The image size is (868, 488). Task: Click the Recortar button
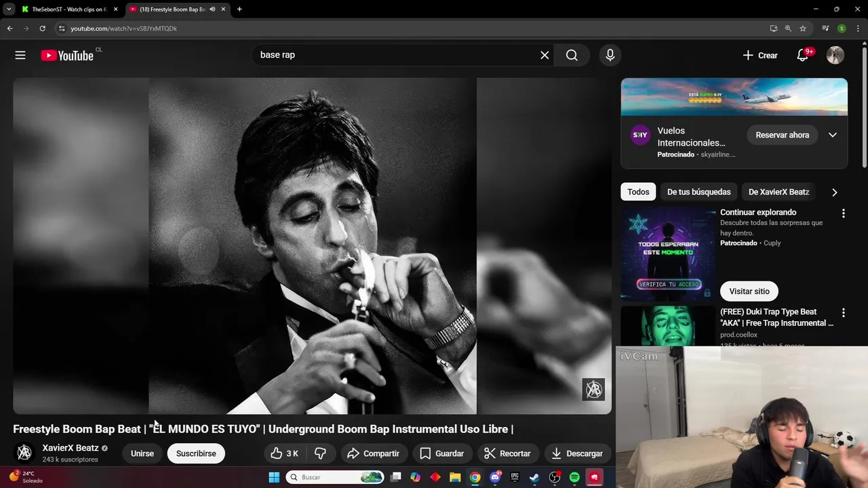click(x=507, y=453)
